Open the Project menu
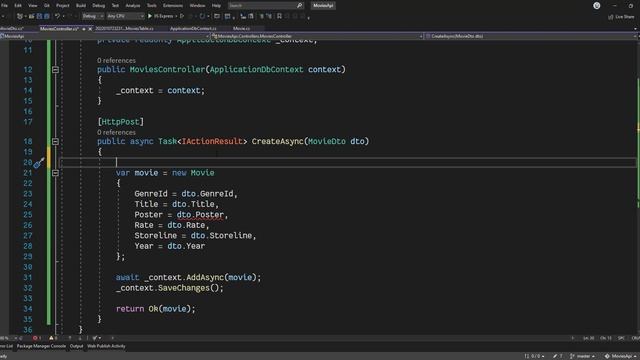Screen dimensions: 640x360 [62, 6]
